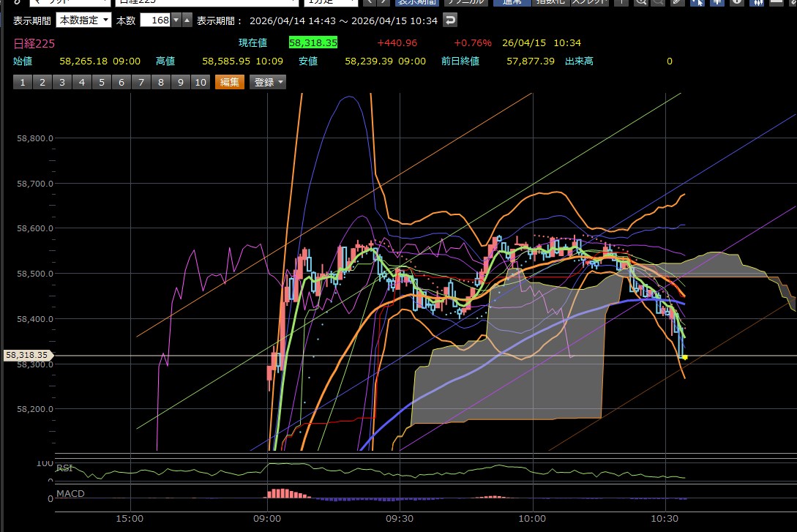Open the 1分足 timeframe dropdown

(329, 2)
